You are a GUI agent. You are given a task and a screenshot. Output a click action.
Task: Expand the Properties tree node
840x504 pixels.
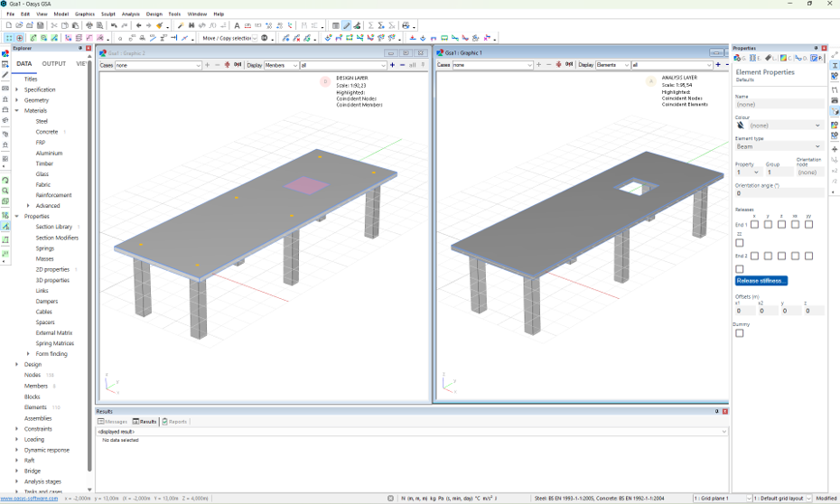pyautogui.click(x=17, y=217)
